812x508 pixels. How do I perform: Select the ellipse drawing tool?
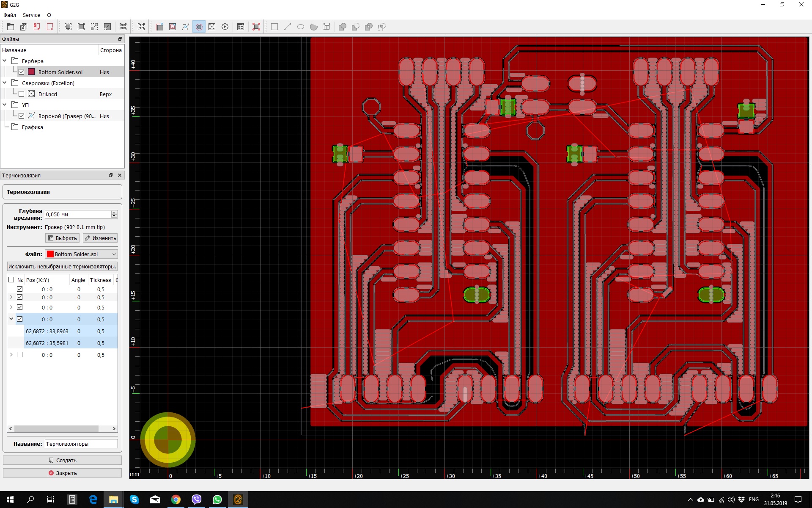coord(301,27)
